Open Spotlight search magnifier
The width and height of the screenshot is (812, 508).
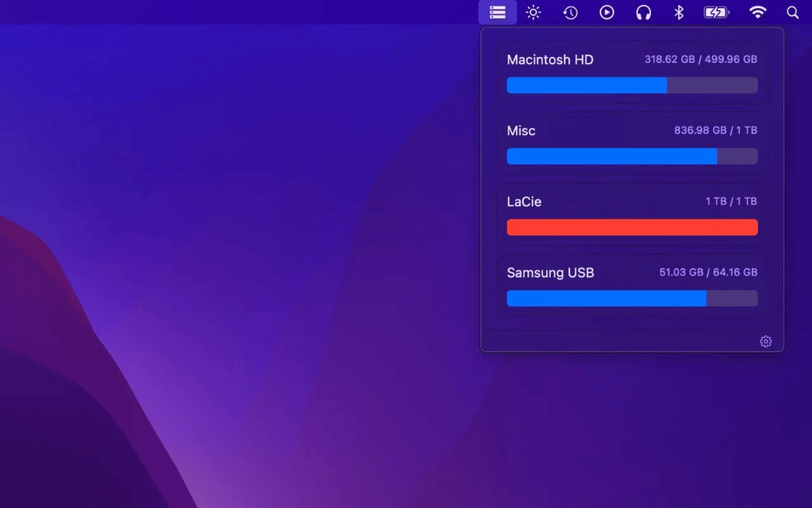click(792, 12)
